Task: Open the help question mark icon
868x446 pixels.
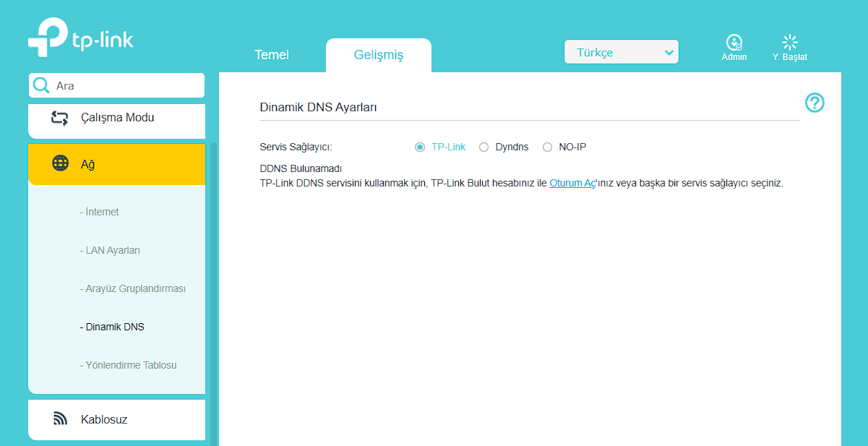Action: tap(815, 103)
